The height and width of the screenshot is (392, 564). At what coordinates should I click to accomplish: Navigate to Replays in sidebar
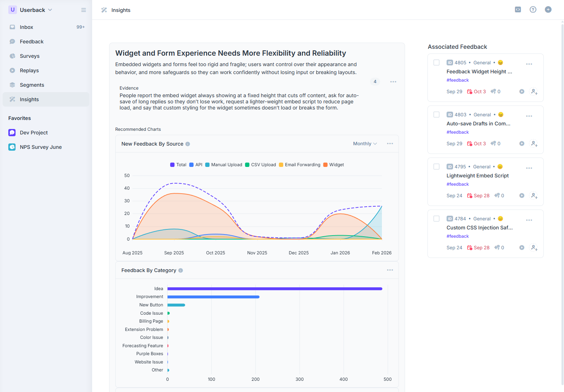(x=46, y=70)
